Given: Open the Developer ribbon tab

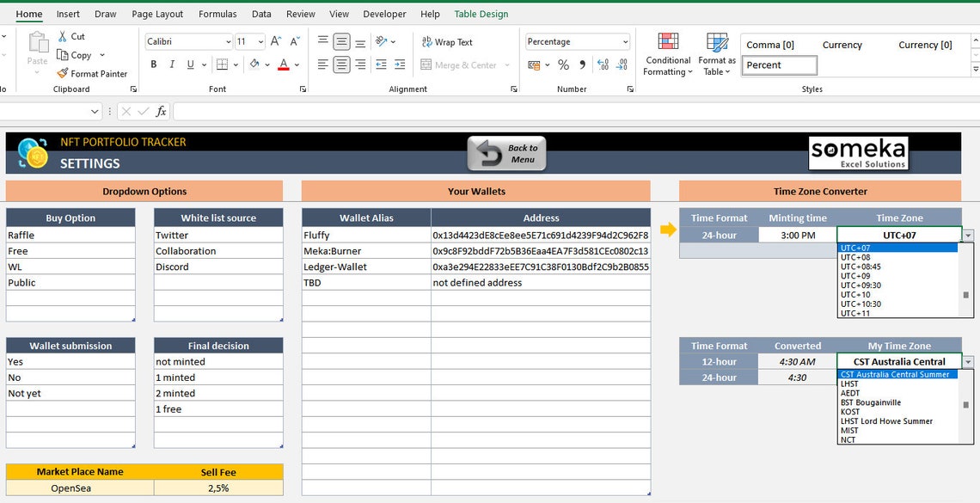Looking at the screenshot, I should [x=384, y=14].
